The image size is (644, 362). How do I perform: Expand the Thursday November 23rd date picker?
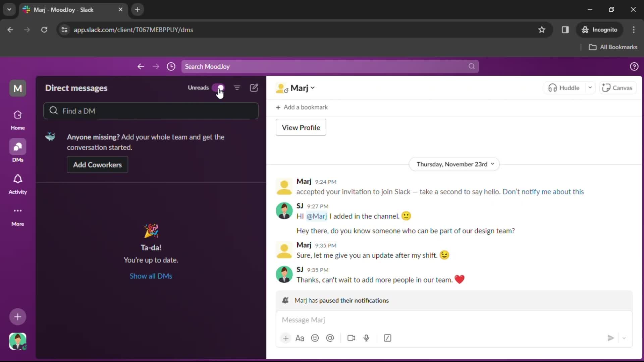454,164
